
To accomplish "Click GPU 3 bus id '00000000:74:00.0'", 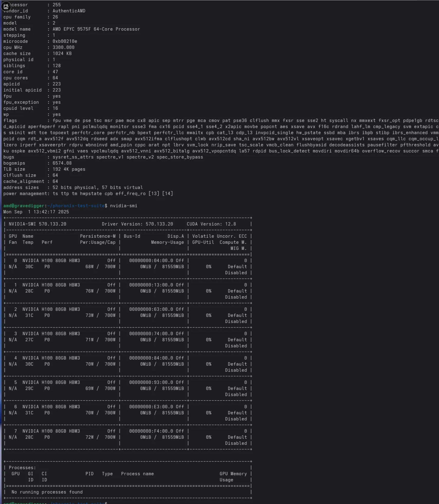I will (151, 333).
